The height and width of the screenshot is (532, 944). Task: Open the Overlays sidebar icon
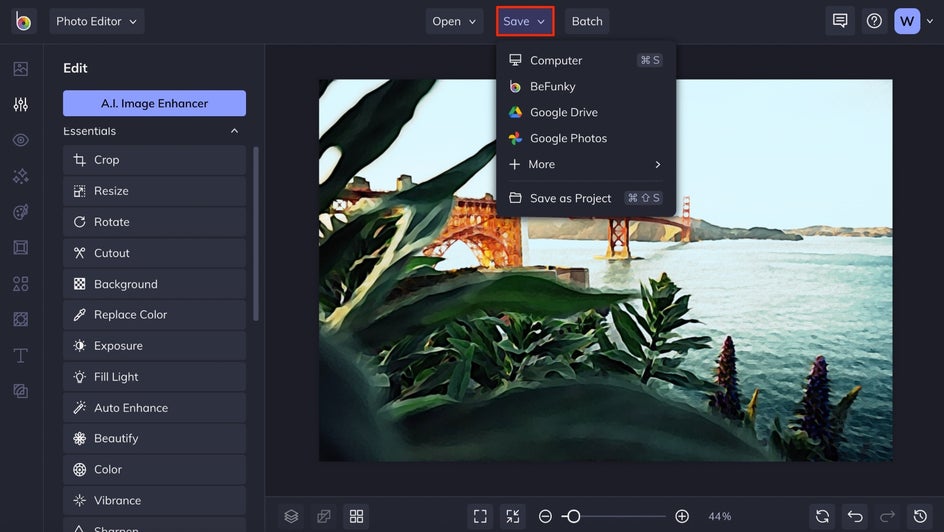click(20, 319)
